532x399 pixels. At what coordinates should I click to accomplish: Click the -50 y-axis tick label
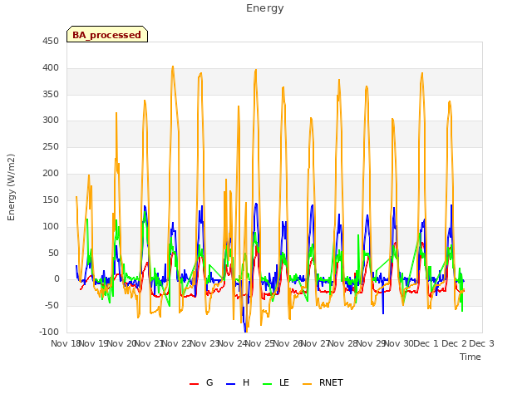point(52,306)
